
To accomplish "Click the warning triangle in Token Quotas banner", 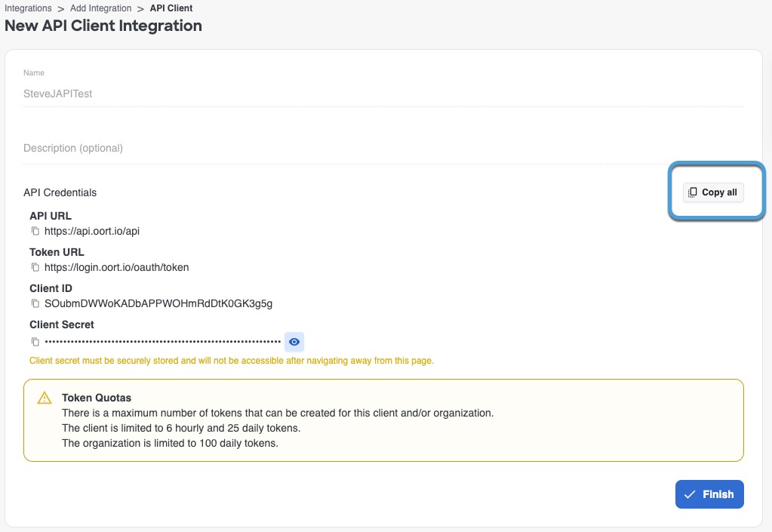I will [x=45, y=398].
